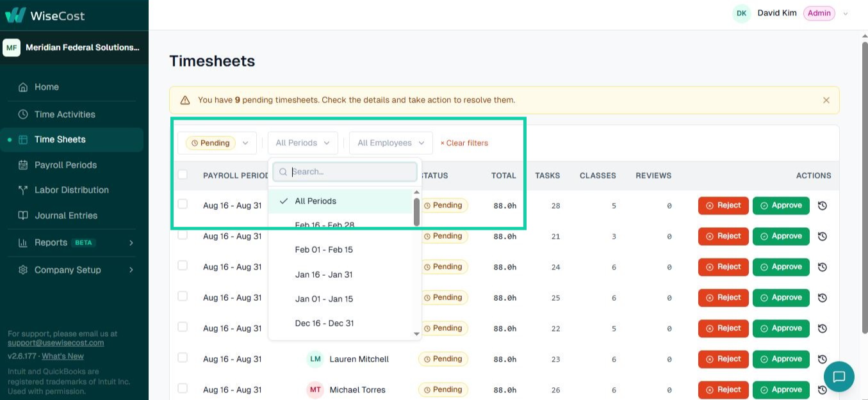Check the box for the 25-tasks row
Screen dimensions: 868x400
coord(183,296)
